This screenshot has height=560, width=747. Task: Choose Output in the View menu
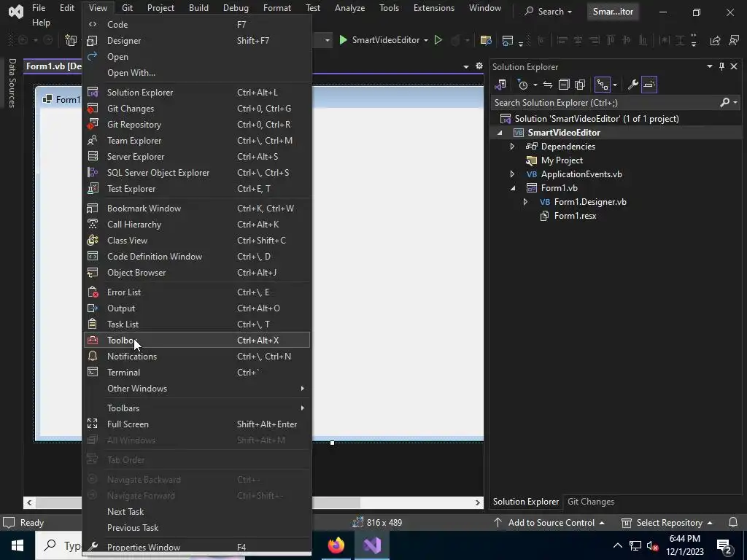click(197, 308)
